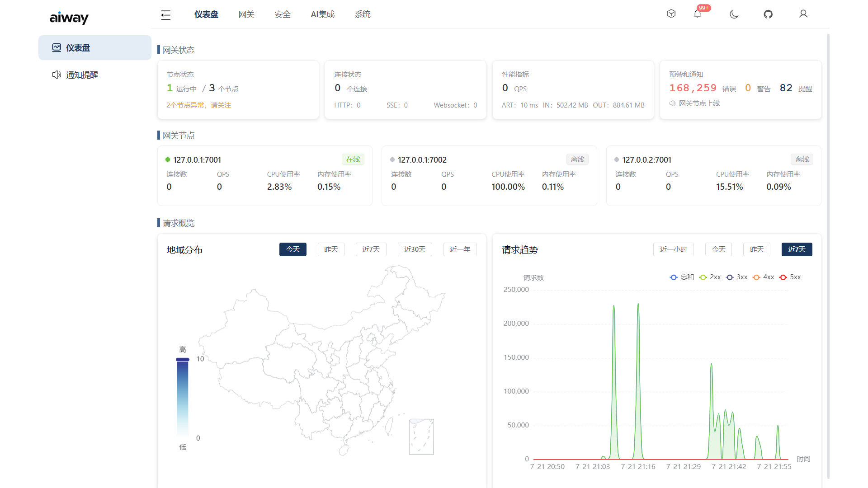Collapse sidebar with the menu fold icon
This screenshot has width=868, height=488.
pos(166,15)
